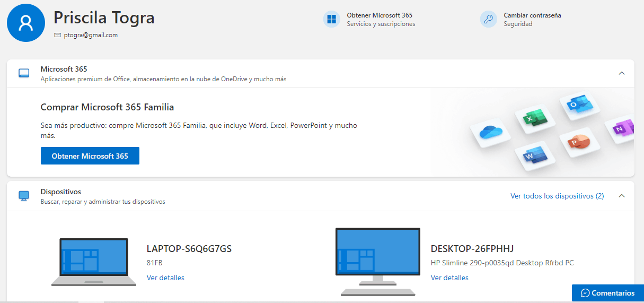
Task: Click the envelope icon beside ptogra@gmail.com
Action: tap(58, 35)
